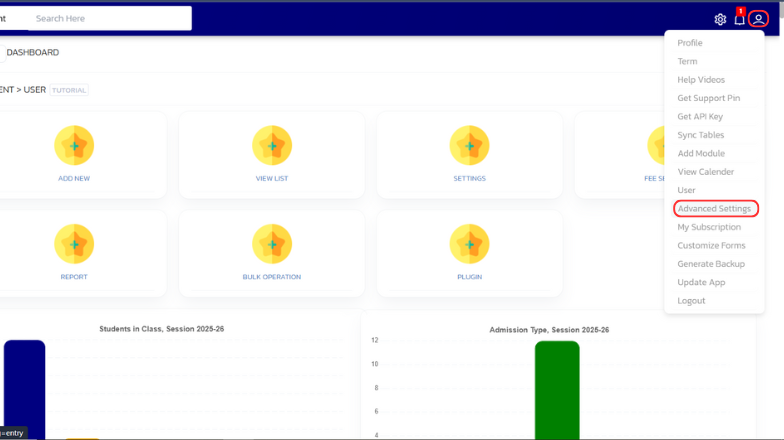Click the user profile icon
The height and width of the screenshot is (440, 784).
pos(759,19)
